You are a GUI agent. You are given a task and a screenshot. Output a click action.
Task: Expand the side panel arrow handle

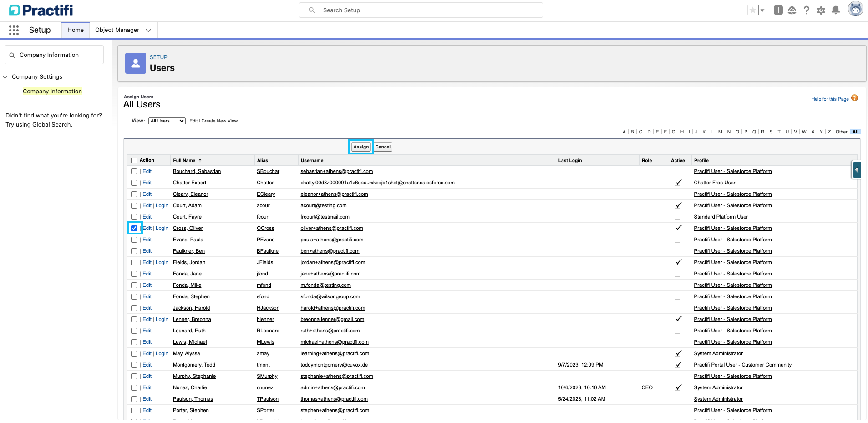click(x=857, y=170)
